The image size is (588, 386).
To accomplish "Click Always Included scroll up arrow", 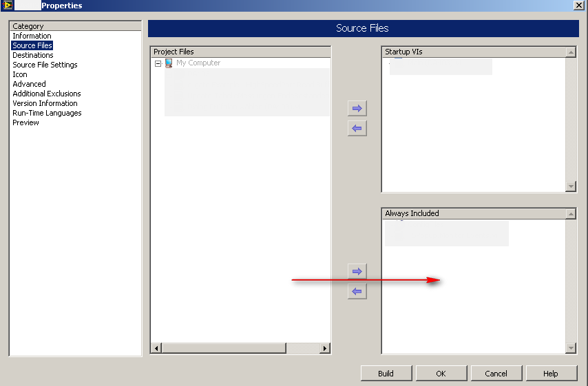I will tap(571, 213).
